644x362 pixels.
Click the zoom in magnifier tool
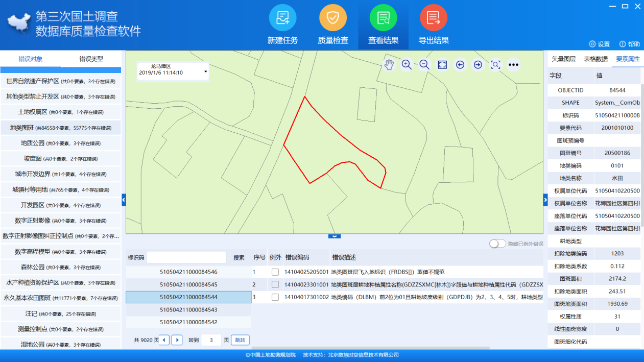click(407, 65)
